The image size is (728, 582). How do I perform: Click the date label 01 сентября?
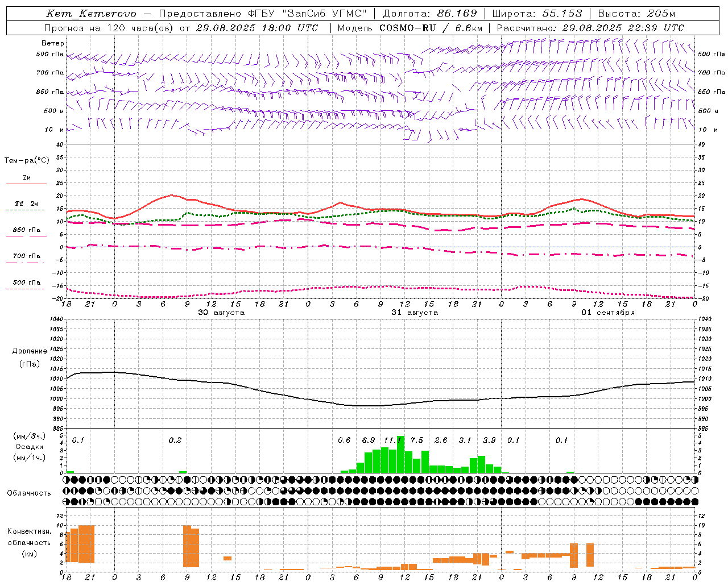point(608,313)
